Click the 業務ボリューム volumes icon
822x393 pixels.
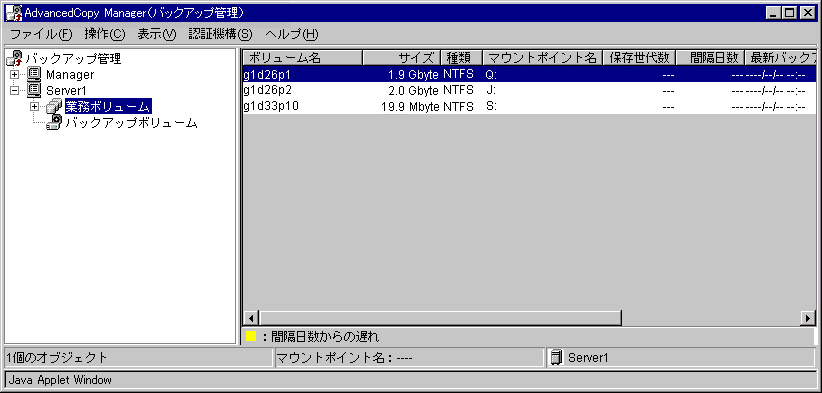54,106
